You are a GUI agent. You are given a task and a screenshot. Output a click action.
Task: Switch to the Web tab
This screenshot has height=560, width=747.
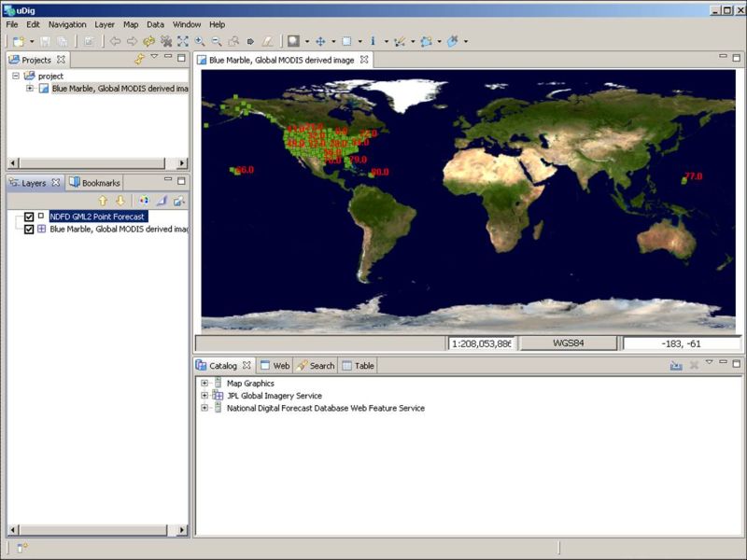(x=275, y=366)
